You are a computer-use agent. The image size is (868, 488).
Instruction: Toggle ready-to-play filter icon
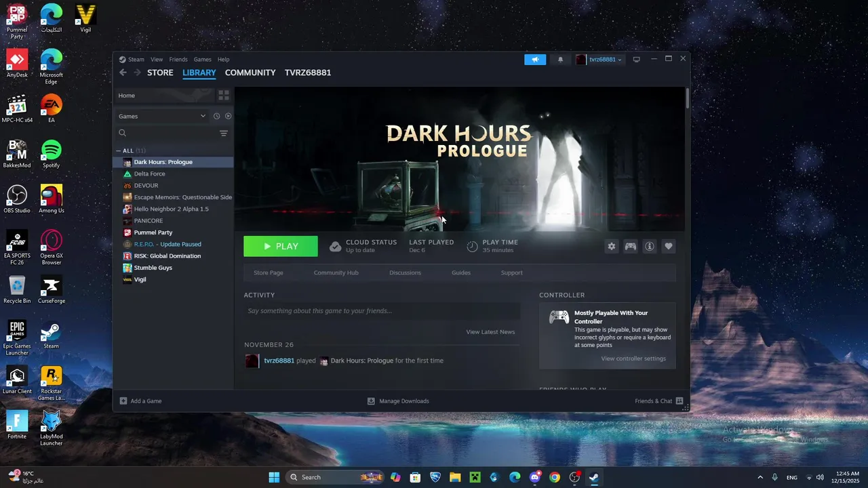[228, 116]
